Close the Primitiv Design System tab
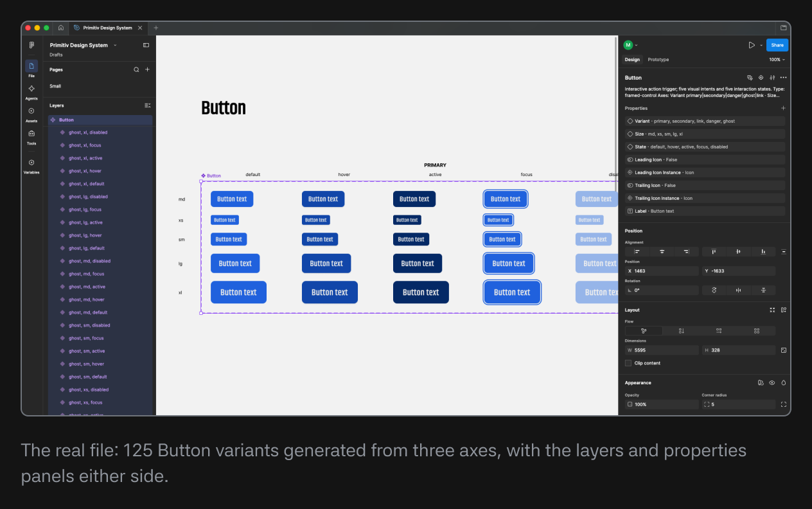This screenshot has height=509, width=812. pos(140,28)
